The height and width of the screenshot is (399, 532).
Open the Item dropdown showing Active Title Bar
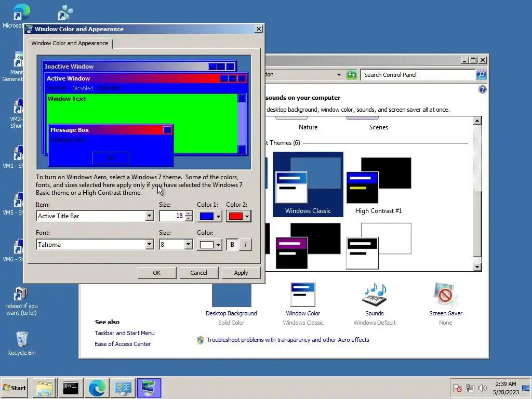click(149, 216)
